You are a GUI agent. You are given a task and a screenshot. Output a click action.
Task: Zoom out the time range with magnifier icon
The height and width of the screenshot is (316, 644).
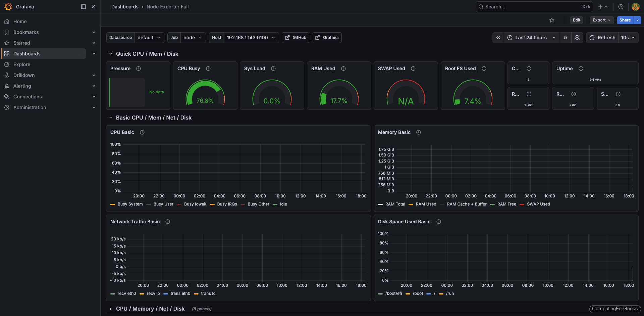577,38
